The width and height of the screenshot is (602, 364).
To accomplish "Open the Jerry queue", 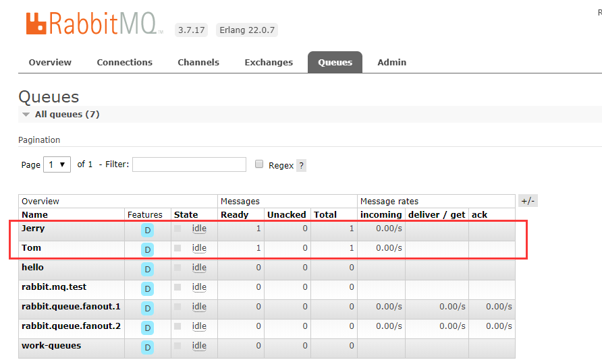I will tap(33, 229).
